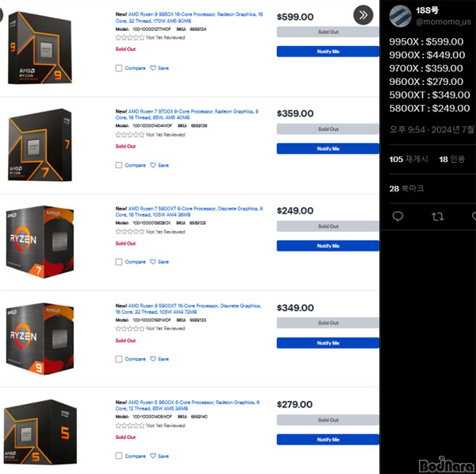Check Compare box for Ryzen 7 5800XT

119,262
